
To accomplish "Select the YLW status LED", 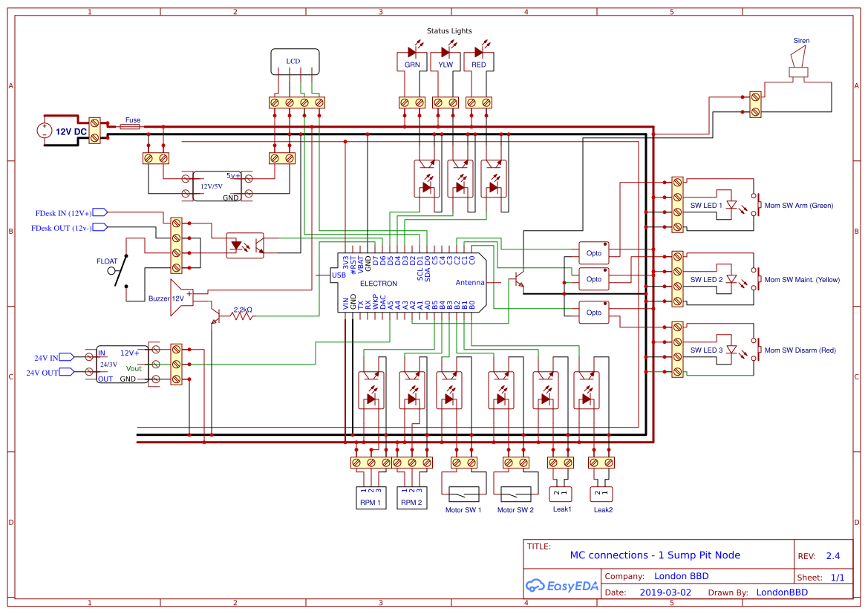I will [x=445, y=52].
